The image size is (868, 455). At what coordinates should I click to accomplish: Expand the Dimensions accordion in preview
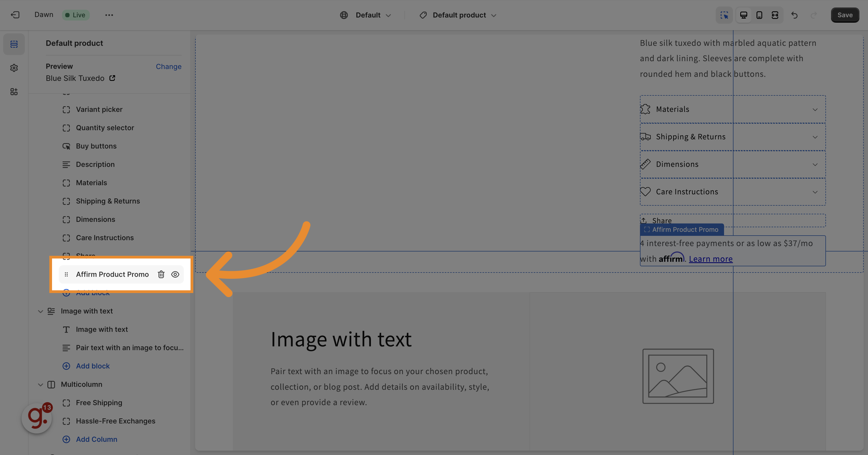point(733,164)
